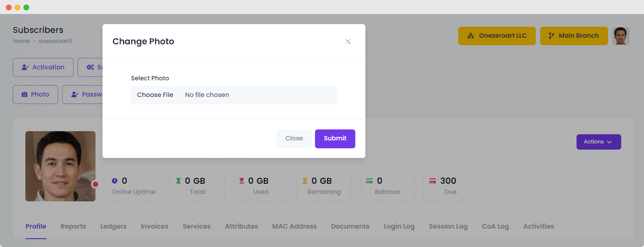Click the green hourglass icon for Total

178,181
